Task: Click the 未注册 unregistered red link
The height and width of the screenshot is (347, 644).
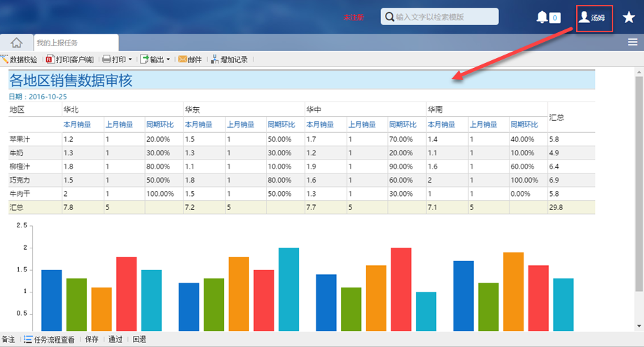Action: 353,17
